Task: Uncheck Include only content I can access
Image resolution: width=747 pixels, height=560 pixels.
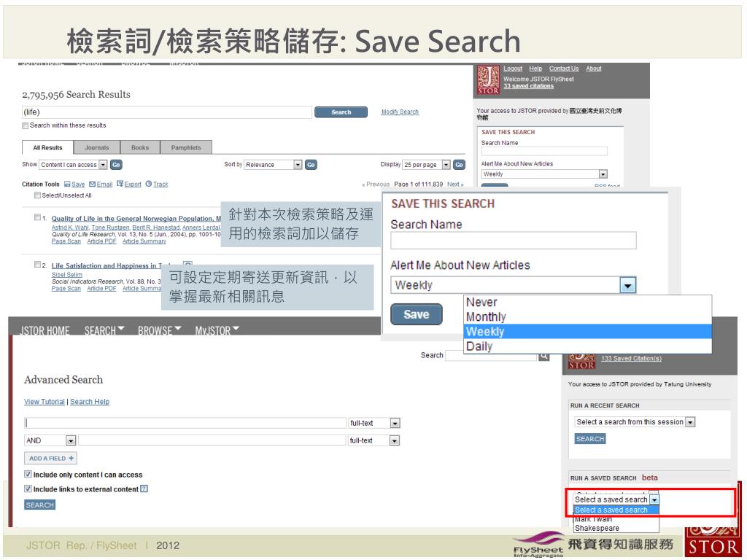Action: tap(28, 474)
